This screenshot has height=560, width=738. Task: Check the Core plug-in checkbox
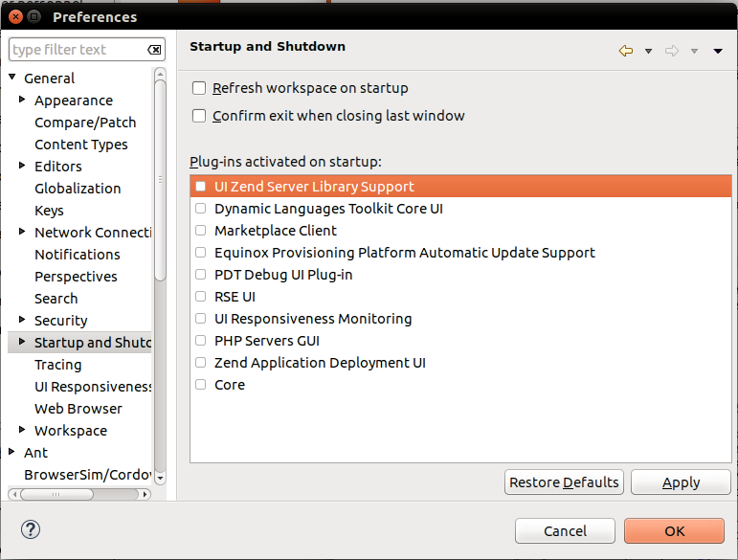pos(201,385)
